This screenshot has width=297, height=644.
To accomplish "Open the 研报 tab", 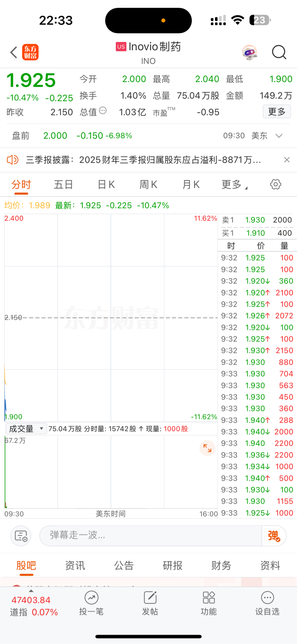I will tap(172, 565).
